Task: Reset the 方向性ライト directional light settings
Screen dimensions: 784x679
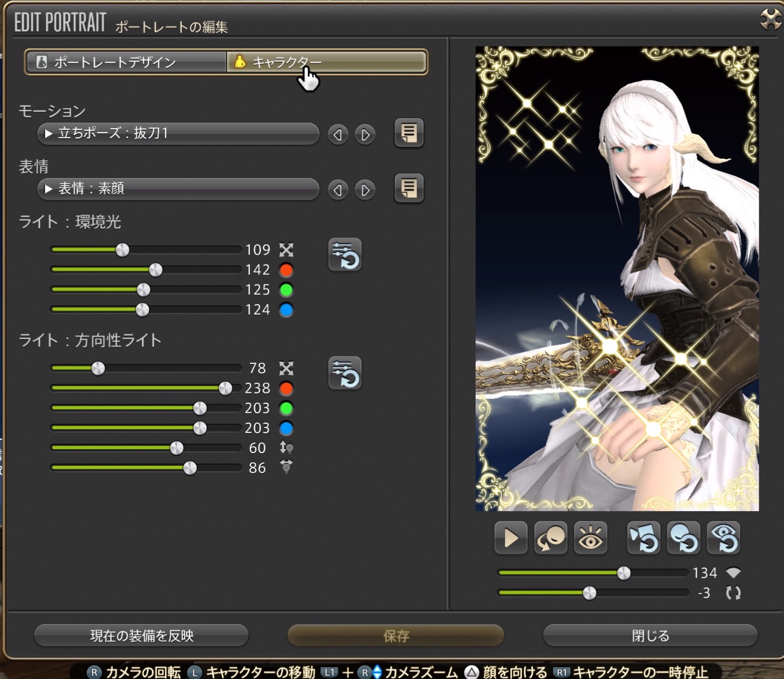Action: [x=345, y=373]
